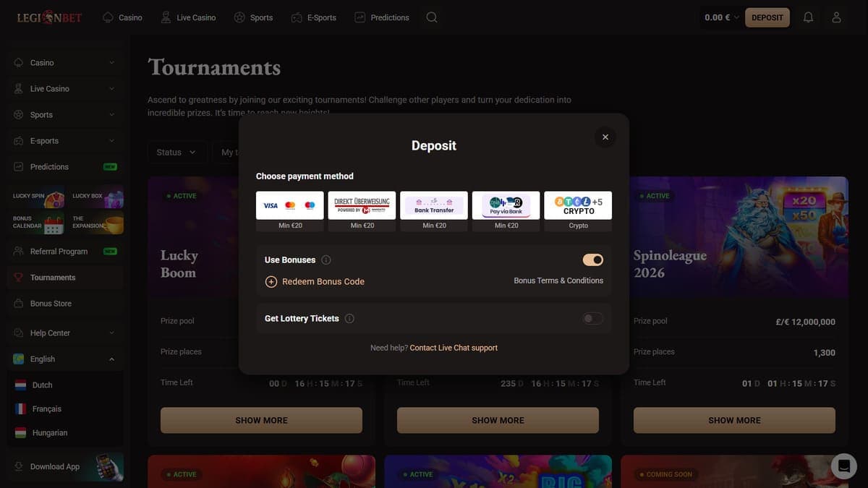Expand the E-sports sidebar section
Image resolution: width=868 pixels, height=488 pixels.
click(x=65, y=141)
